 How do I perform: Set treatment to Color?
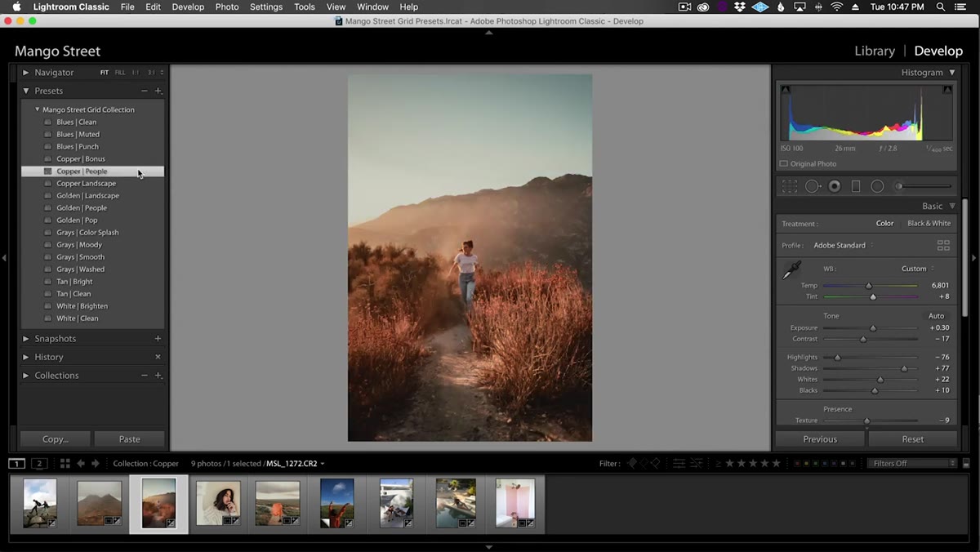(884, 223)
